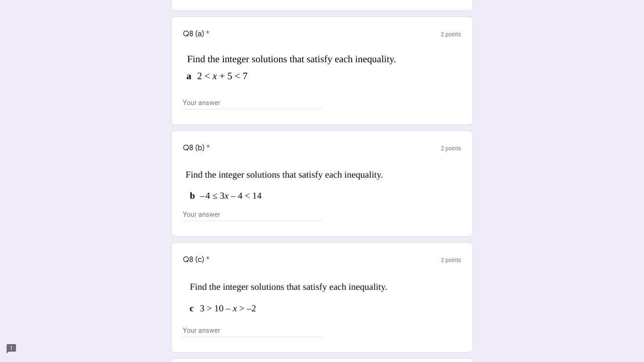
Task: Click the inequality −4 ≤ 3x − 4 < 14
Action: pyautogui.click(x=231, y=196)
